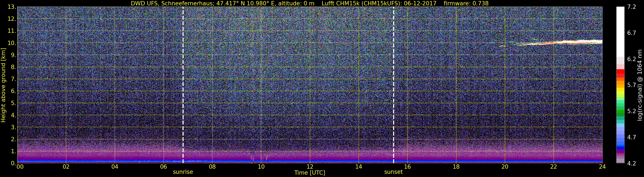Click the time axis tick "14"
644x177 pixels.
tap(358, 167)
